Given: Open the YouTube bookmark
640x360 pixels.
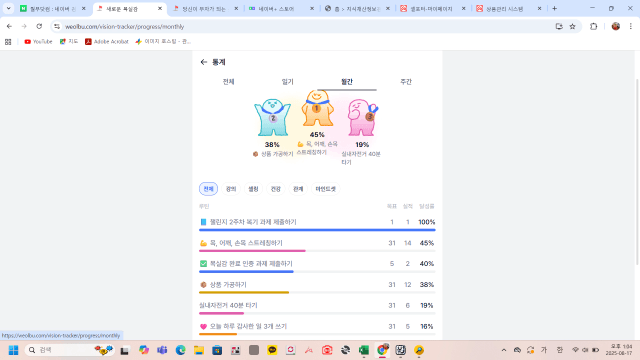Looking at the screenshot, I should [x=38, y=42].
